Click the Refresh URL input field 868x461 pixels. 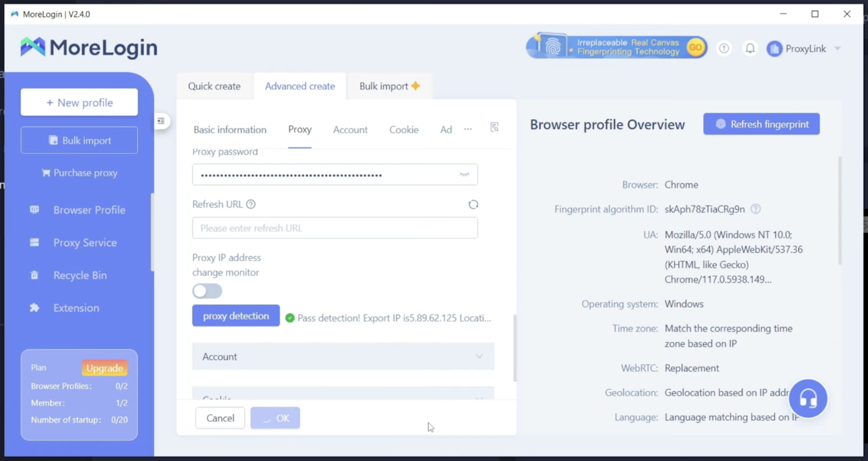click(x=334, y=228)
